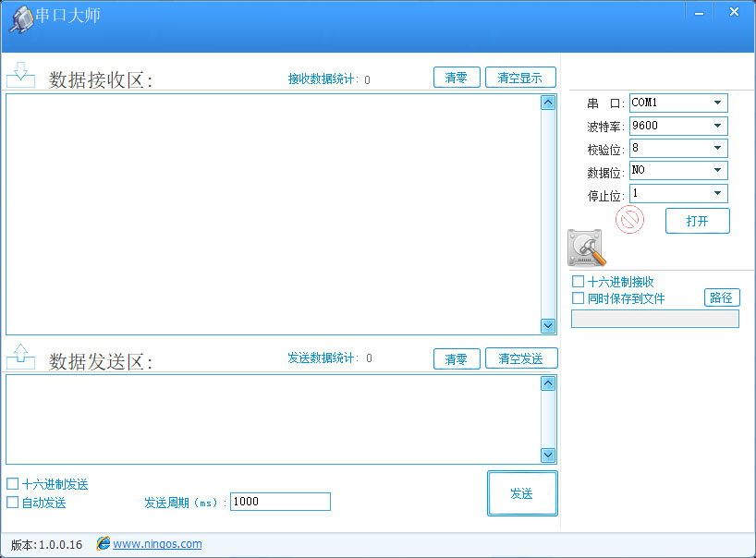This screenshot has width=756, height=558.
Task: Click the red disconnected status indicator icon
Action: [628, 220]
